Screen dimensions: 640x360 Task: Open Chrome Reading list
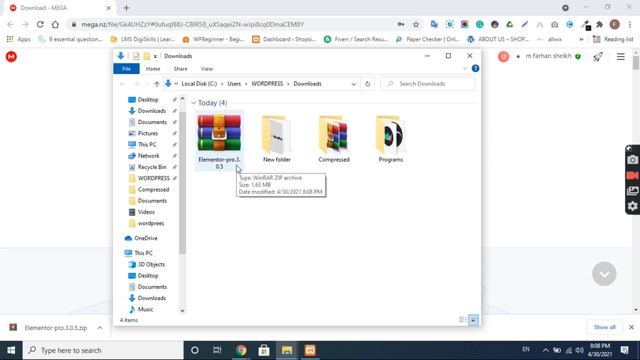(613, 39)
